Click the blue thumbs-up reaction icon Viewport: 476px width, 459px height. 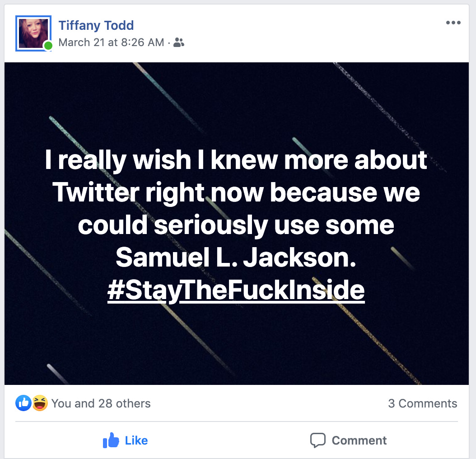(x=23, y=403)
